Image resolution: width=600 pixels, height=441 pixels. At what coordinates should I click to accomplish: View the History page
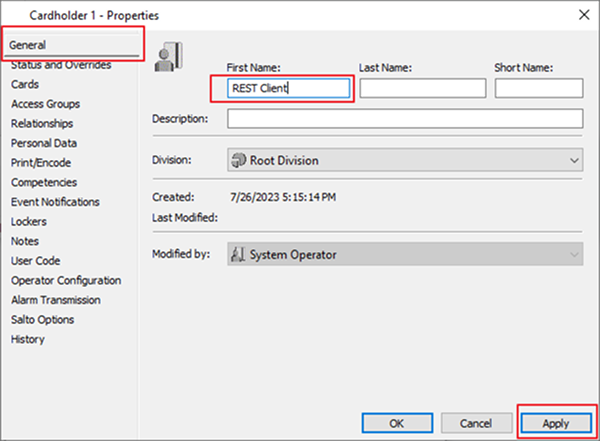tap(27, 339)
